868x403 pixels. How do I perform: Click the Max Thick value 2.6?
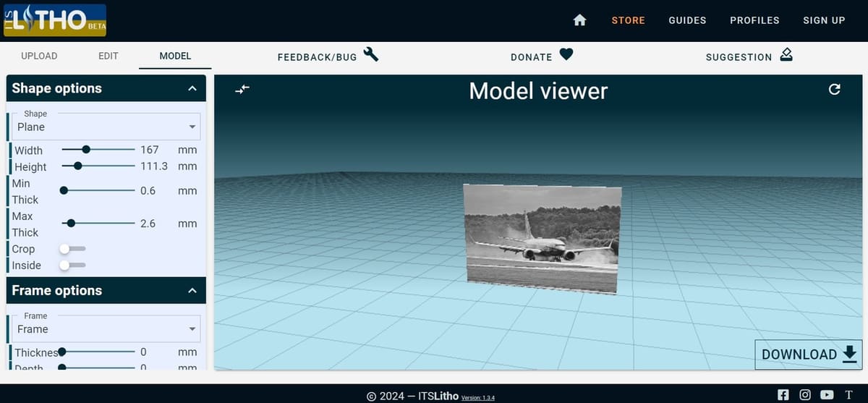(x=148, y=224)
